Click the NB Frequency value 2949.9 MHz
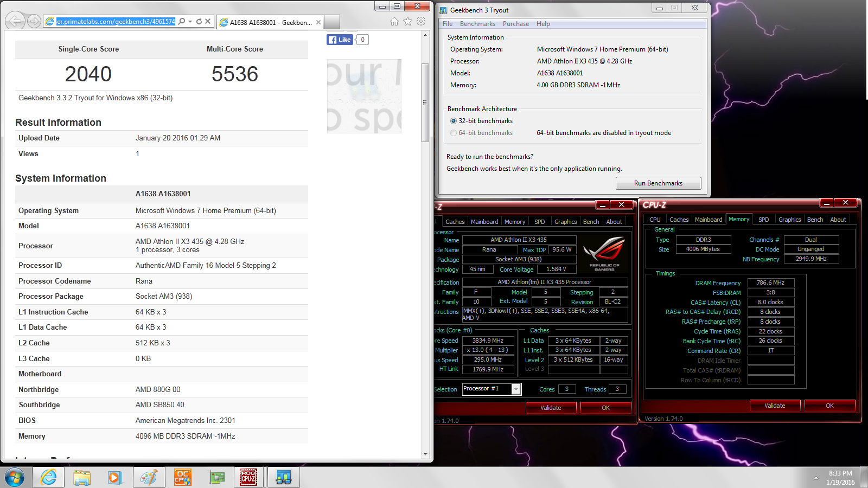This screenshot has width=868, height=488. [x=811, y=259]
